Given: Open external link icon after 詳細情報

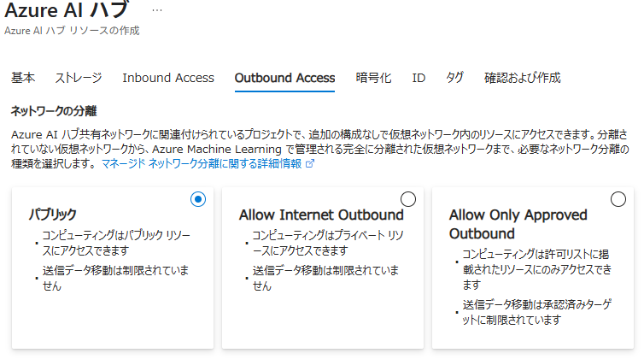Looking at the screenshot, I should point(310,163).
